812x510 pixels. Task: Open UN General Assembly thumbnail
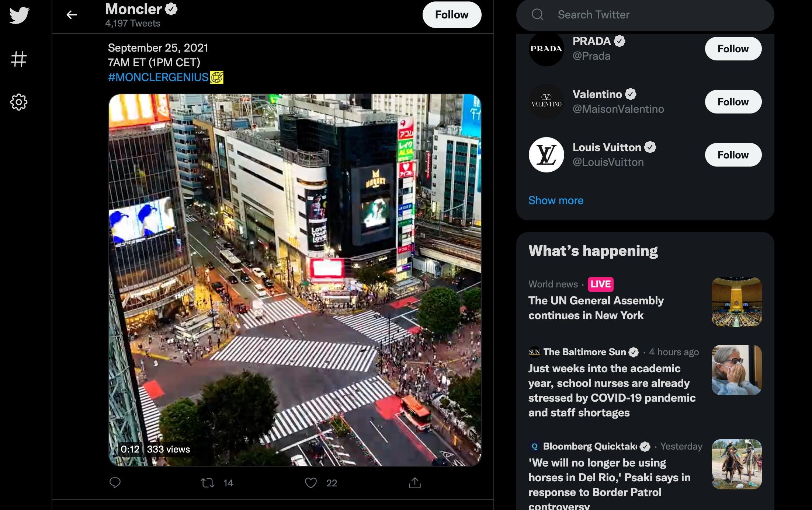pyautogui.click(x=736, y=302)
